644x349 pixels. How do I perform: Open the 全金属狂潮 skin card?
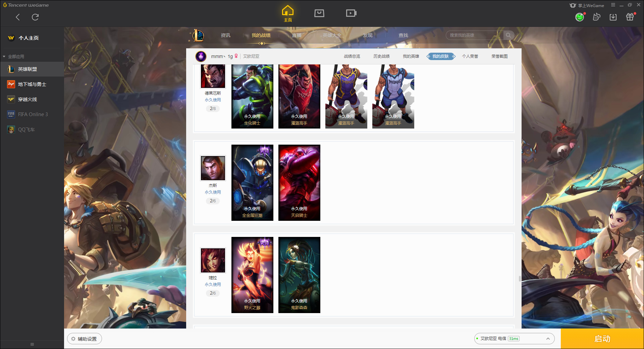click(x=252, y=183)
